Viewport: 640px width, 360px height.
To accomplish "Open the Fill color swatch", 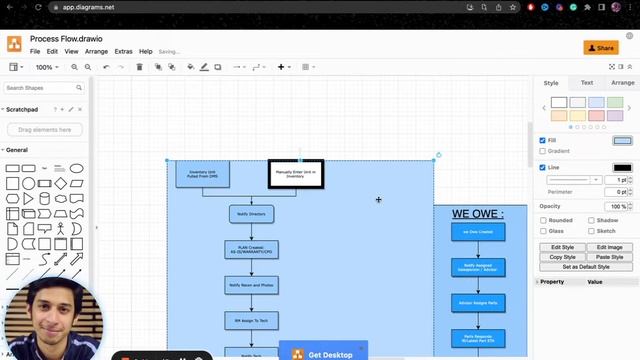I will coord(622,141).
